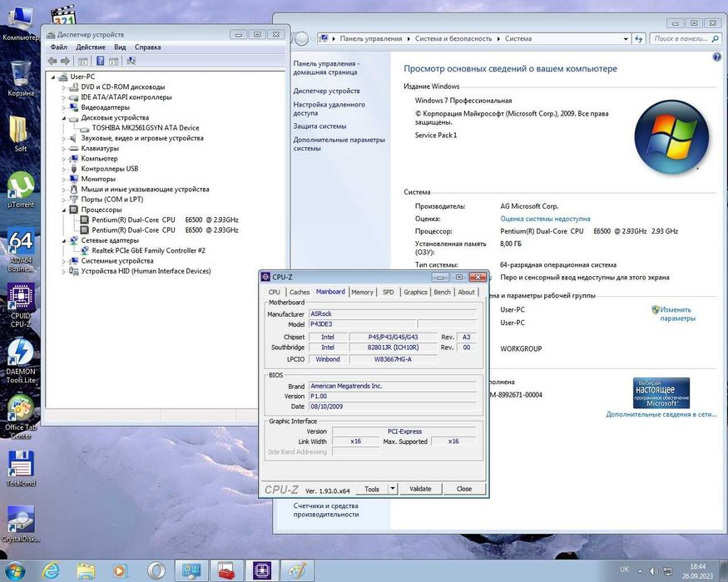The width and height of the screenshot is (728, 582).
Task: Open Настройка удаленного доступа link
Action: 329,109
